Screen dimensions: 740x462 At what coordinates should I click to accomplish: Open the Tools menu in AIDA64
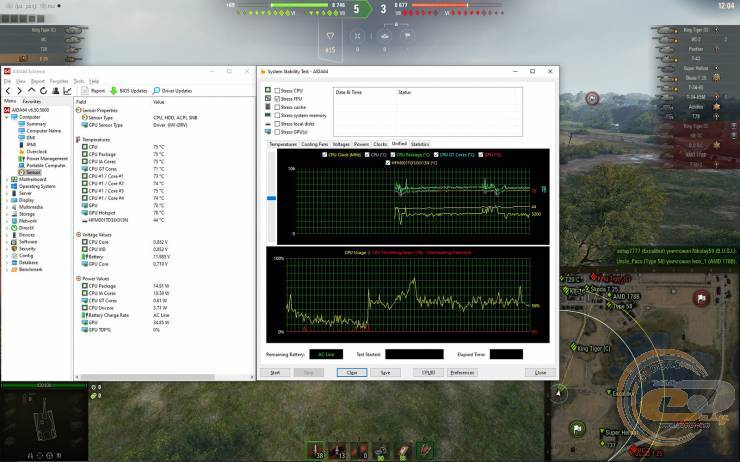coord(78,81)
